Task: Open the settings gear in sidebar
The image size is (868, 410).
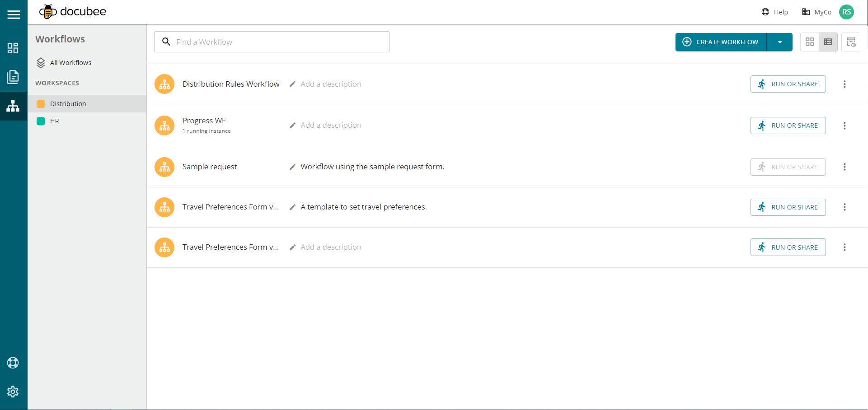Action: [13, 391]
